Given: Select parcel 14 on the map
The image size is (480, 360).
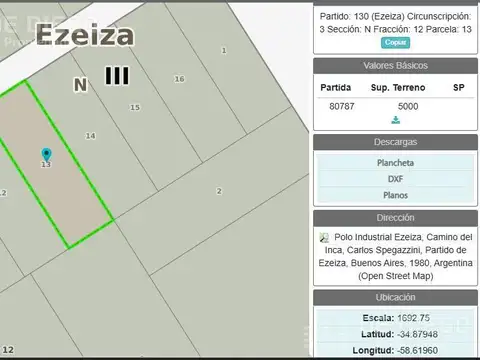Looking at the screenshot, I should tap(90, 136).
